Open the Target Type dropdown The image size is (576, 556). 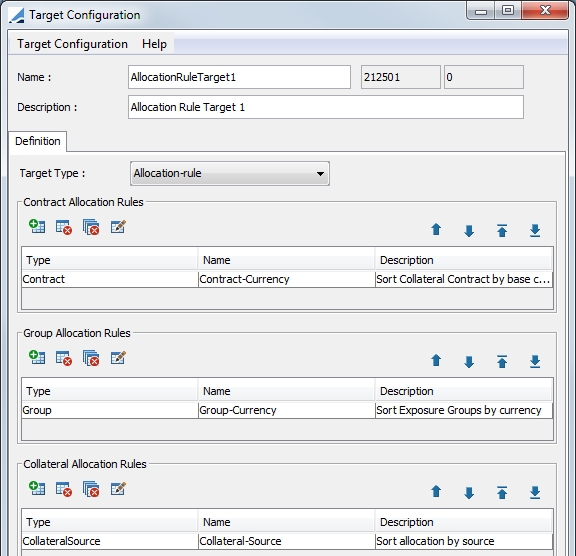pyautogui.click(x=230, y=173)
